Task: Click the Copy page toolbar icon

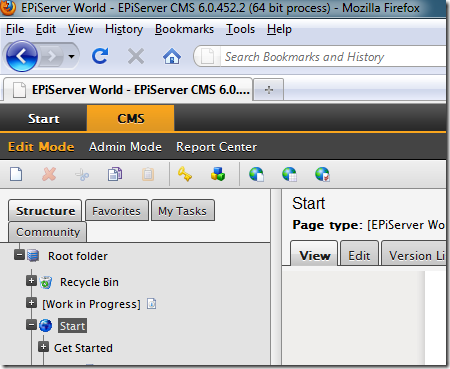Action: [115, 174]
